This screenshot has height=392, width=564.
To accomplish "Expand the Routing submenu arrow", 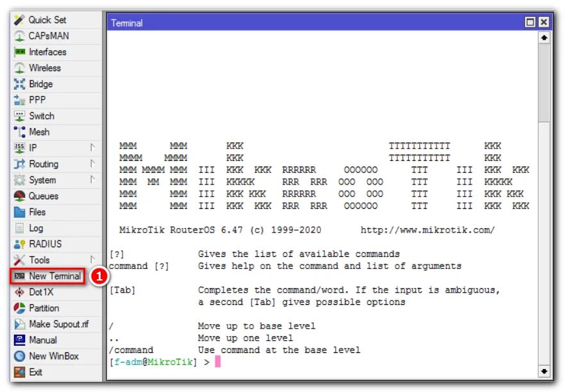I will pyautogui.click(x=92, y=163).
